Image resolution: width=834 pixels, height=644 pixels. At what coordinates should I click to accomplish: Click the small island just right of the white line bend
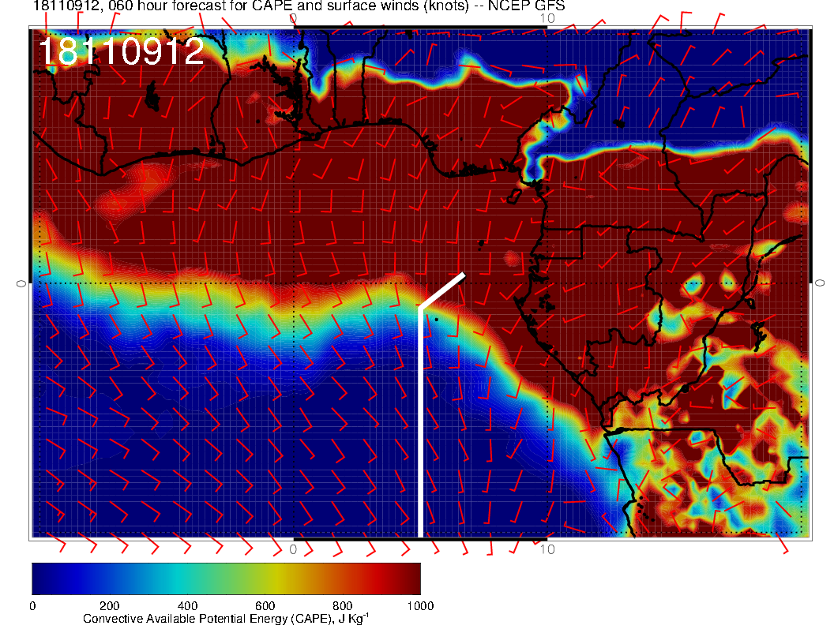point(436,319)
